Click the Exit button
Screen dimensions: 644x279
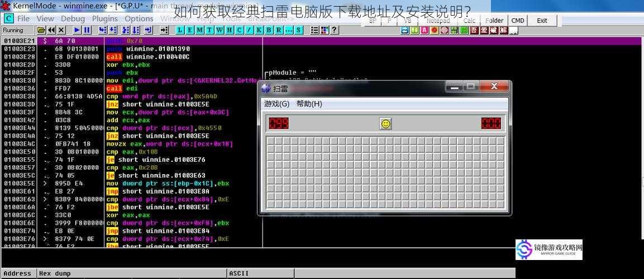[x=542, y=21]
